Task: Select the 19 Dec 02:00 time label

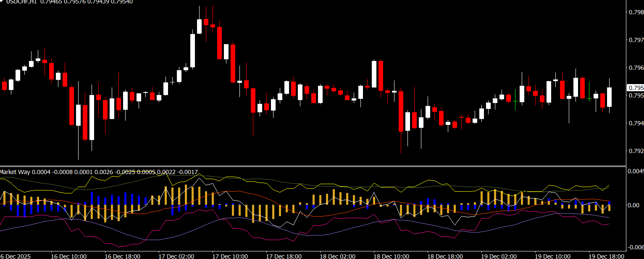Action: 499,256
